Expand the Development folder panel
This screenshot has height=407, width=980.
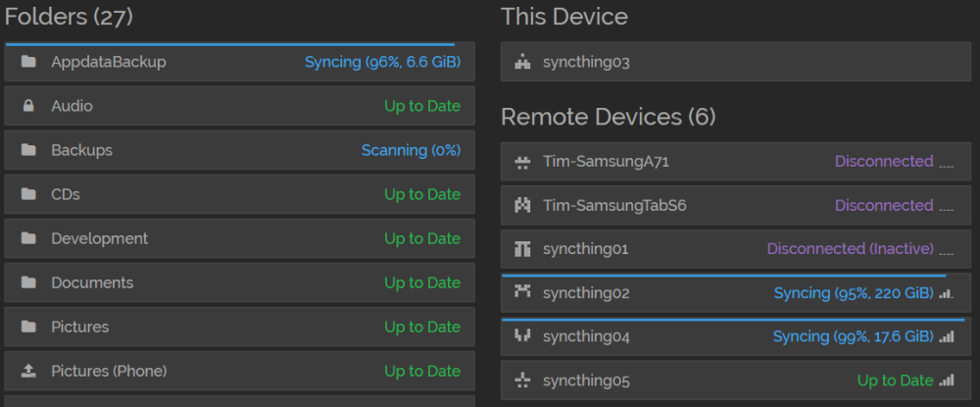point(239,238)
